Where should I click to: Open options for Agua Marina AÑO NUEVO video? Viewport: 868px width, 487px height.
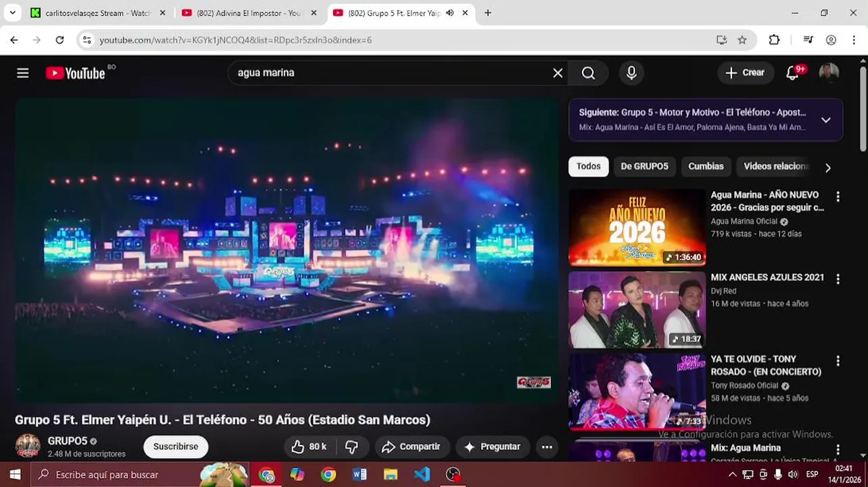point(838,197)
